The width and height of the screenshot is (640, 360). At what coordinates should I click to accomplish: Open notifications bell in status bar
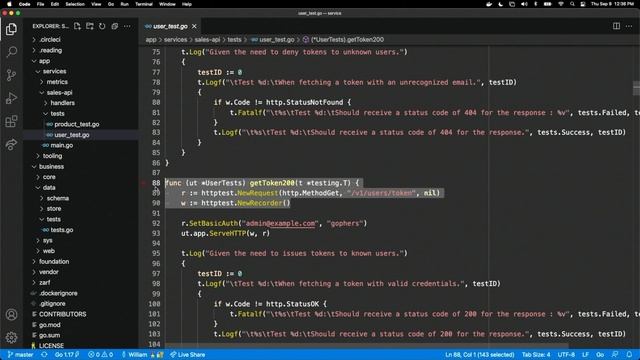pos(629,355)
